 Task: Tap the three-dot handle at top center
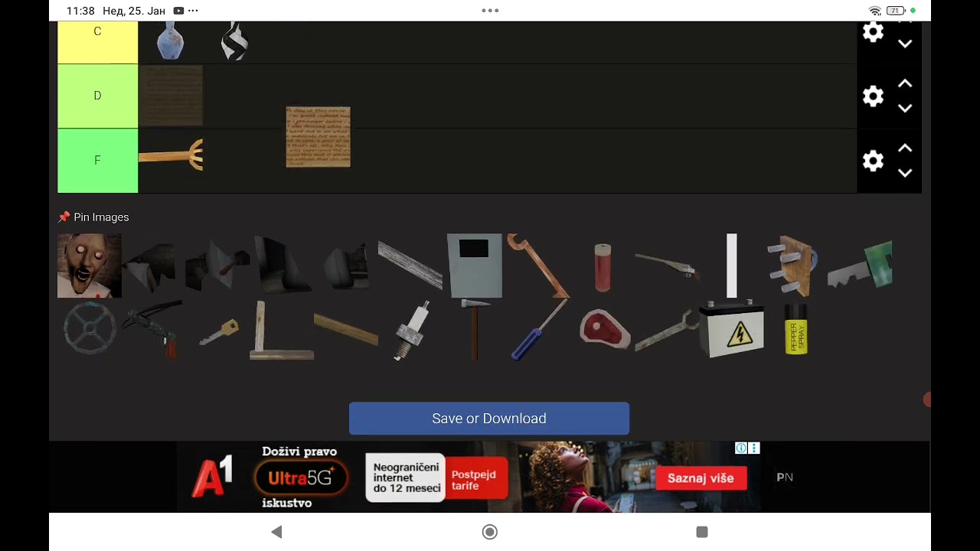490,11
